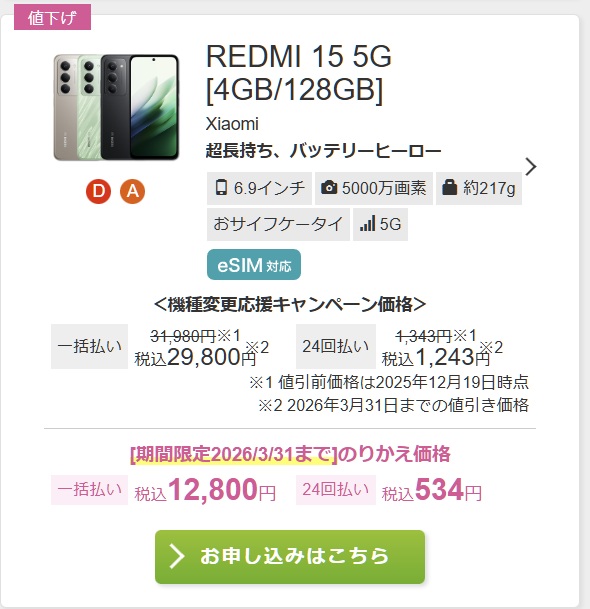Click the arrow icon inside the green button
The image size is (590, 609).
pos(177,556)
